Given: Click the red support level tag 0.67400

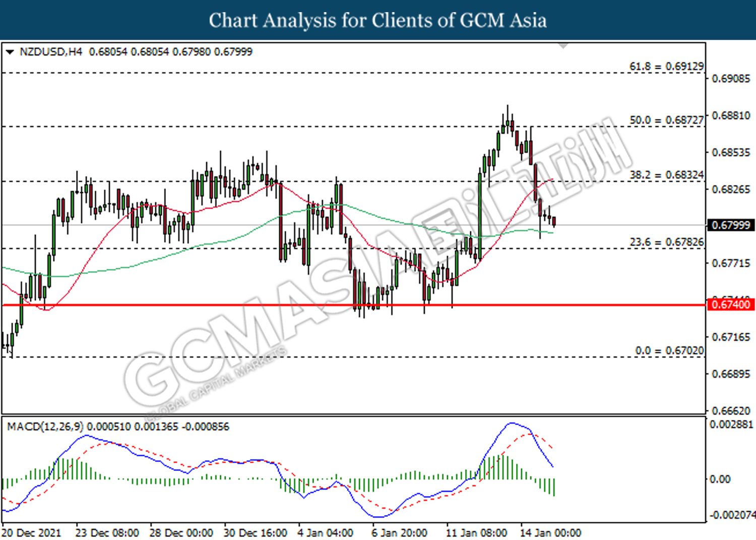Looking at the screenshot, I should (x=731, y=305).
